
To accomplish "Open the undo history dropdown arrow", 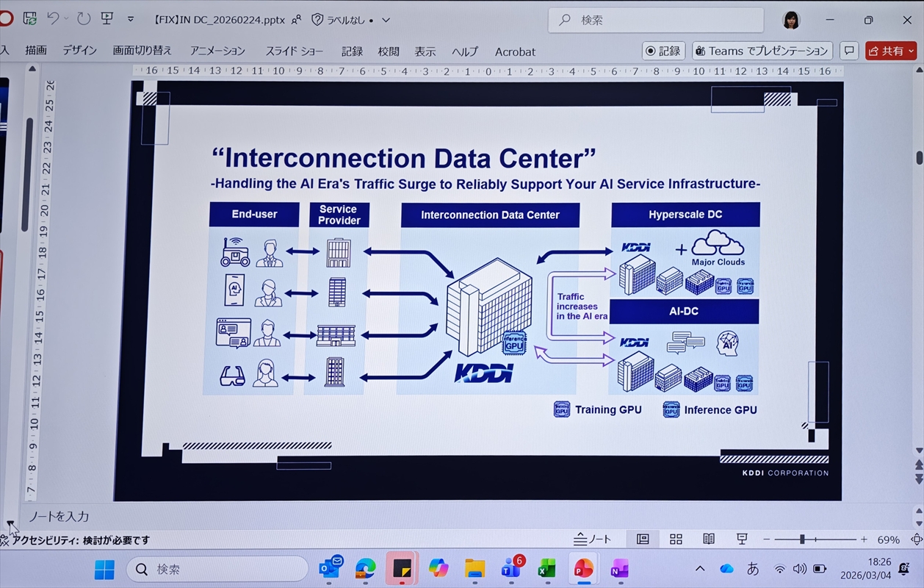I will tap(67, 19).
